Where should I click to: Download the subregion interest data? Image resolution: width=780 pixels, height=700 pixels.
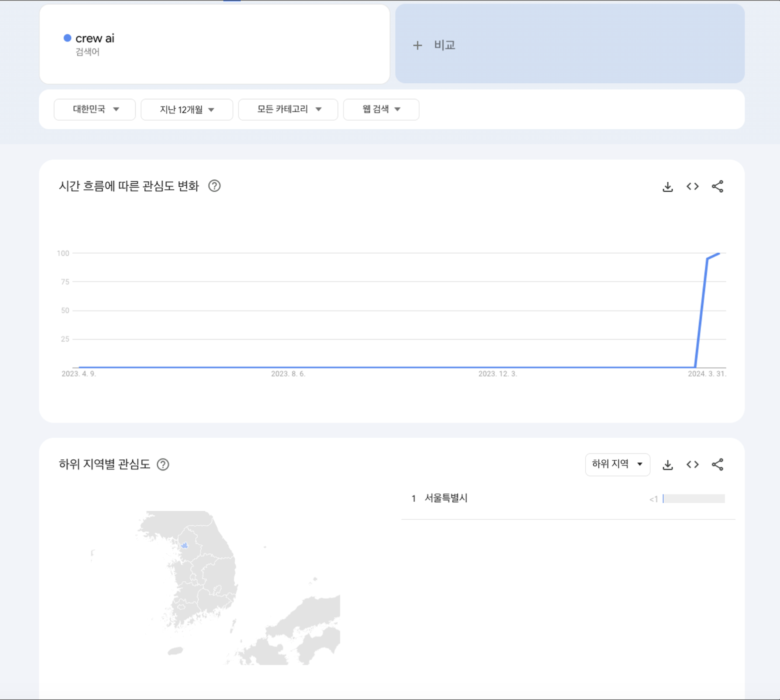(x=668, y=465)
